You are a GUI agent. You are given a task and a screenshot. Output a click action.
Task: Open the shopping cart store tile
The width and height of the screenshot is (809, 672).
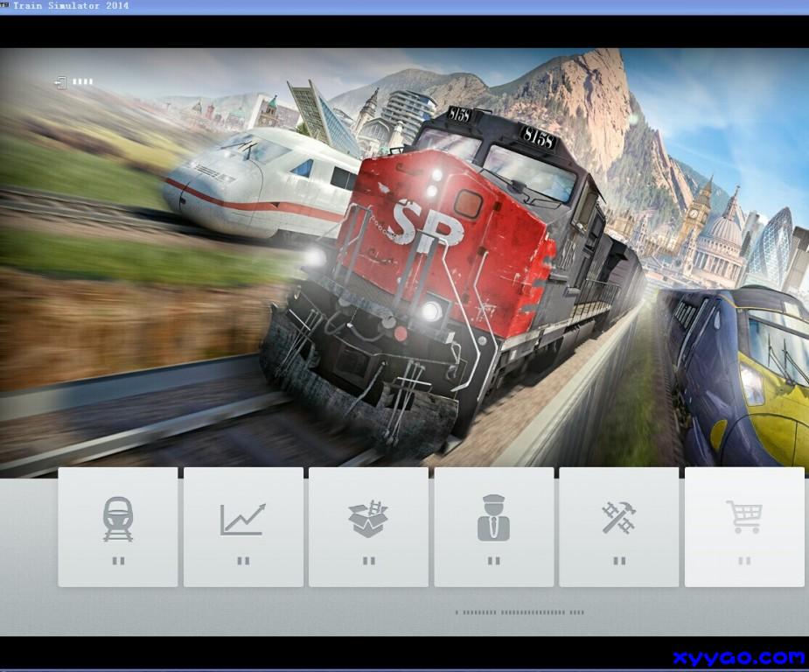click(x=743, y=527)
